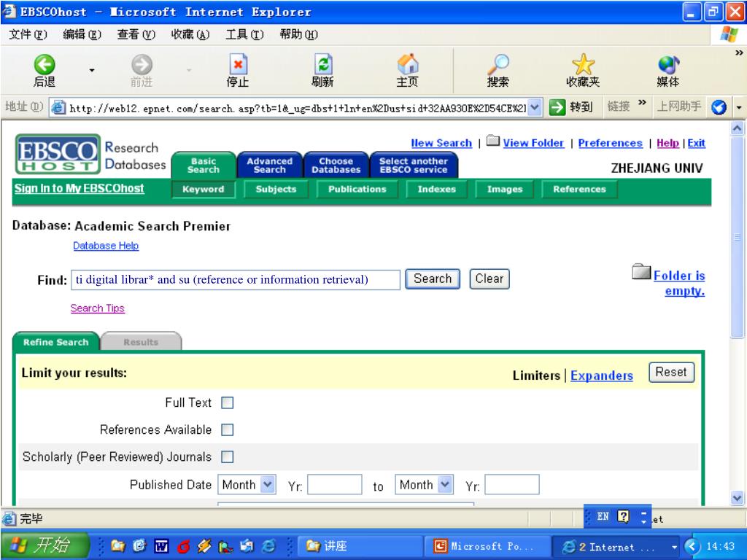This screenshot has width=747, height=560.
Task: Launch Word from the quick launch bar
Action: pos(161,546)
